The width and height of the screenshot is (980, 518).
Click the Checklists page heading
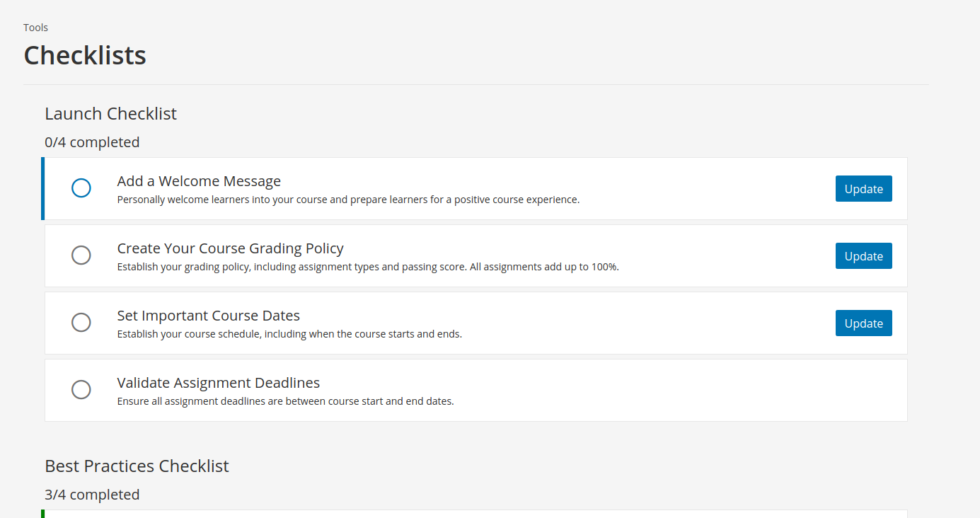85,55
